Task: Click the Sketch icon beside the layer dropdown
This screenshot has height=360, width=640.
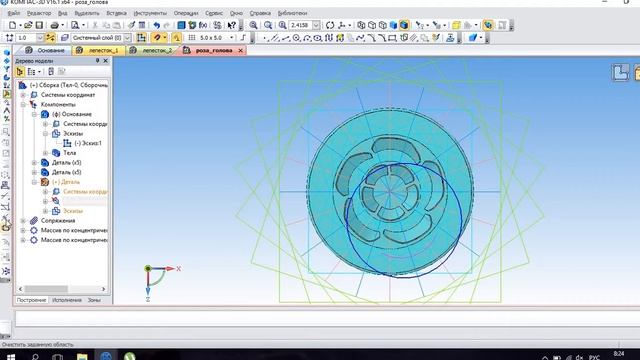Action: (141, 38)
